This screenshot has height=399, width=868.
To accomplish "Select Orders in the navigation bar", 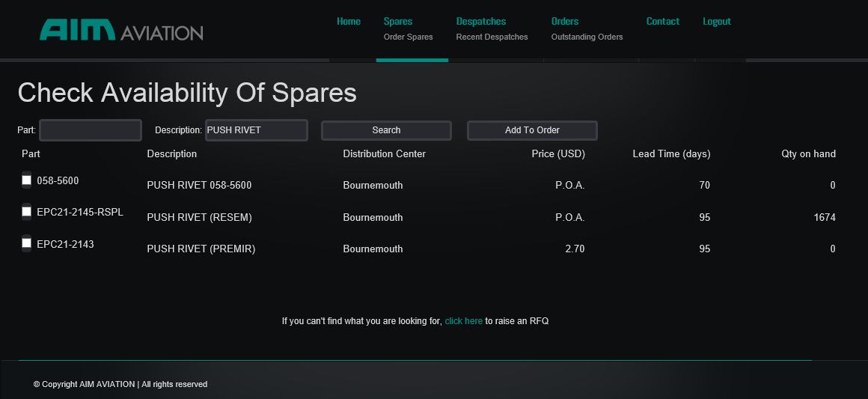I will pos(565,21).
